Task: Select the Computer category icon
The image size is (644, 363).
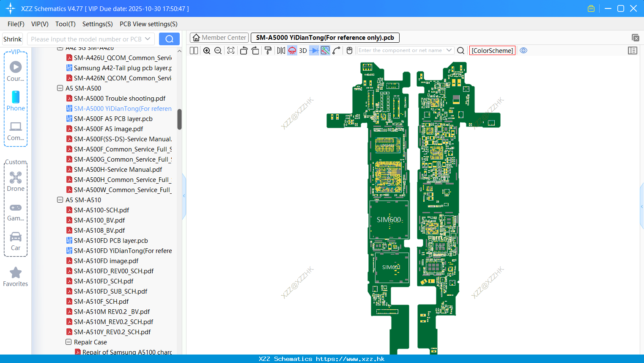Action: [16, 131]
